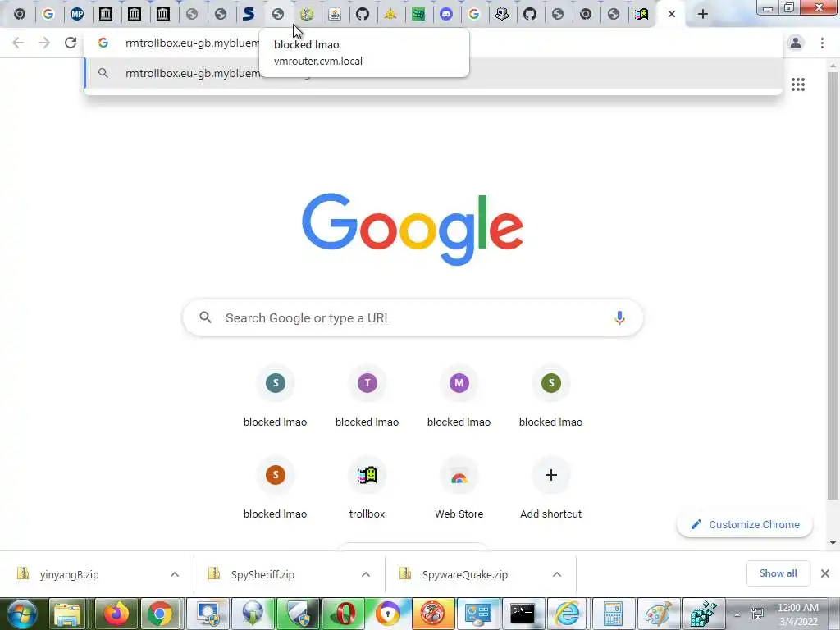Expand options for yinyangB.zip download
The height and width of the screenshot is (630, 840).
click(x=175, y=574)
